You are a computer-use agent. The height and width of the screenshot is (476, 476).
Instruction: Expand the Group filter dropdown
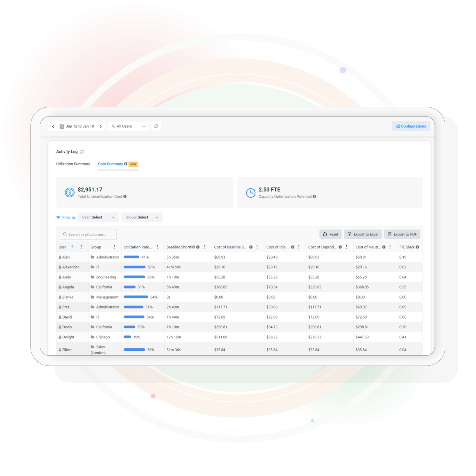pyautogui.click(x=142, y=217)
